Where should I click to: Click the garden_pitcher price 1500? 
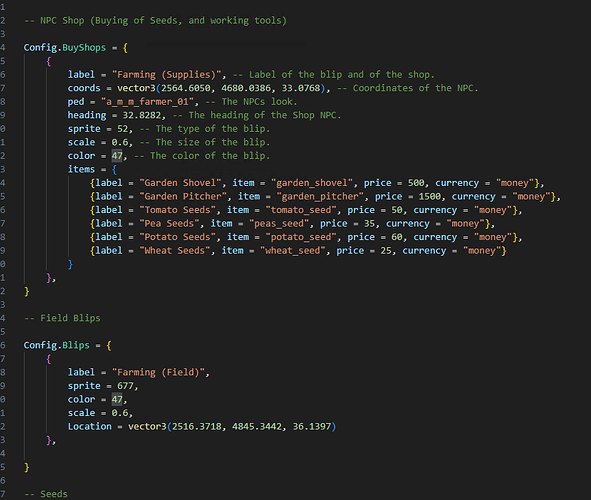[430, 197]
